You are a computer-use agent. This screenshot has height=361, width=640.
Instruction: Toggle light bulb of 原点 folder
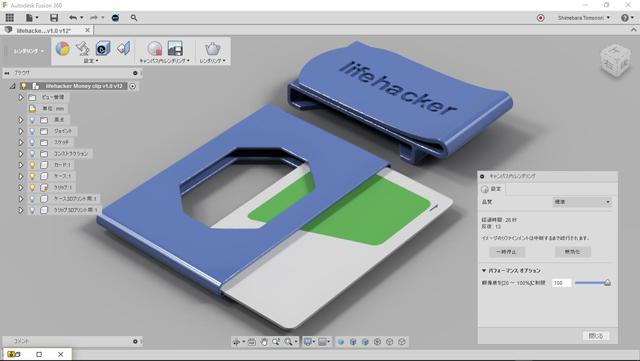tap(32, 120)
